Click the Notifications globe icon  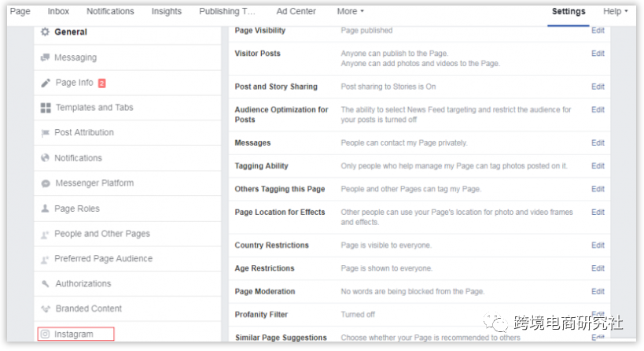coord(46,158)
